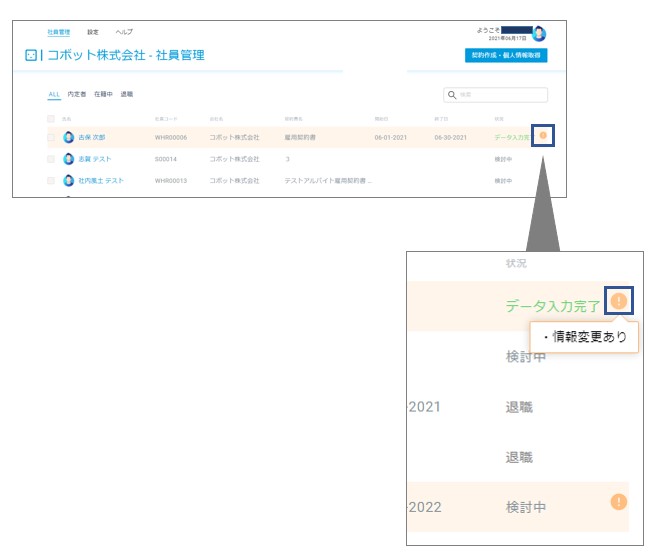The image size is (655, 558).
Task: Click the orange alert icon in 吉保 次郎 row
Action: (x=543, y=135)
